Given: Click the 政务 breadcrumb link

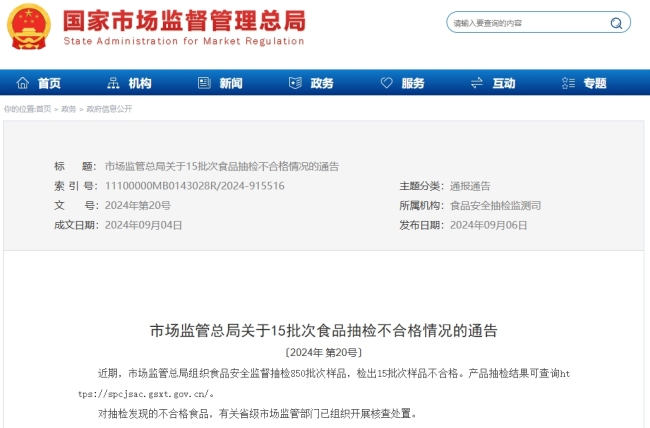Looking at the screenshot, I should point(69,109).
